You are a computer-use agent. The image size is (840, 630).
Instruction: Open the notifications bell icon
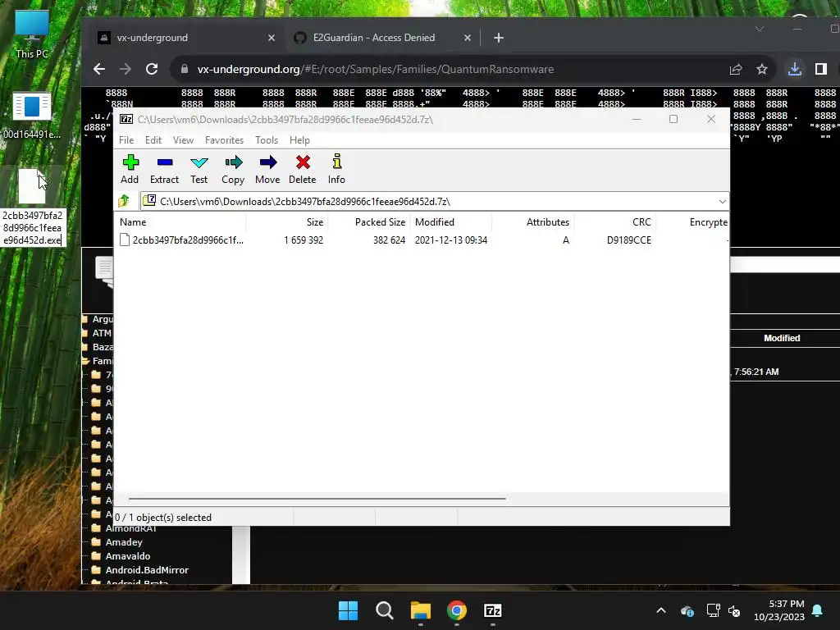click(x=818, y=610)
